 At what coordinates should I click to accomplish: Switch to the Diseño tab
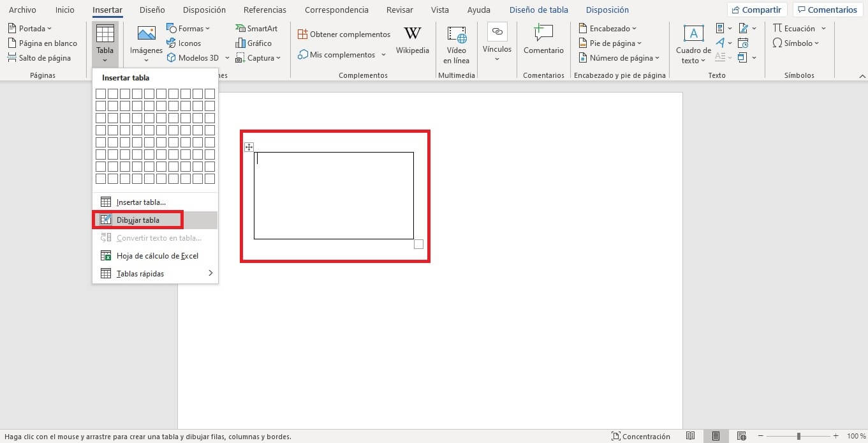pyautogui.click(x=152, y=10)
